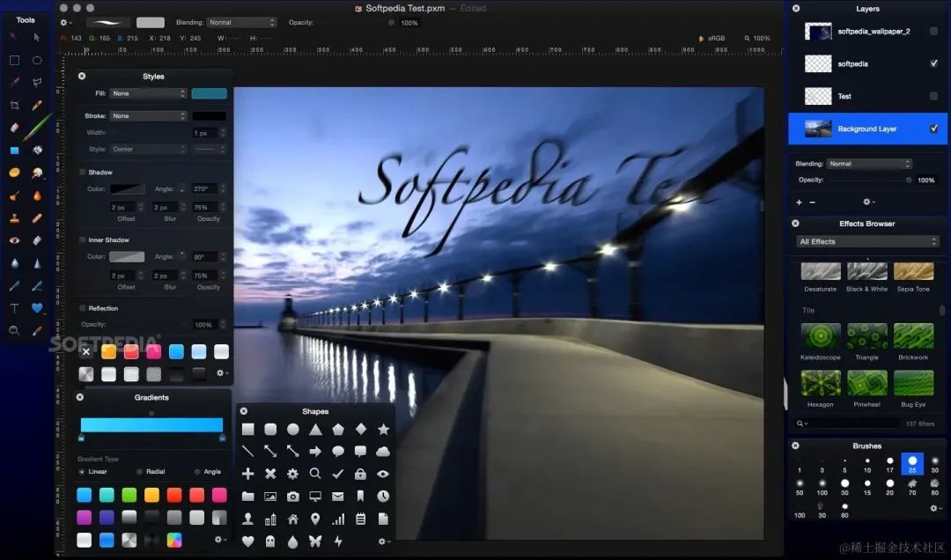Open the All Effects dropdown
The image size is (951, 560).
(867, 241)
